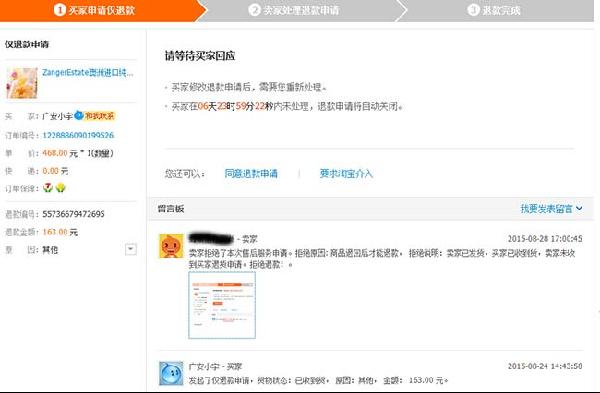Open the product thumbnail image in sidebar

click(22, 83)
